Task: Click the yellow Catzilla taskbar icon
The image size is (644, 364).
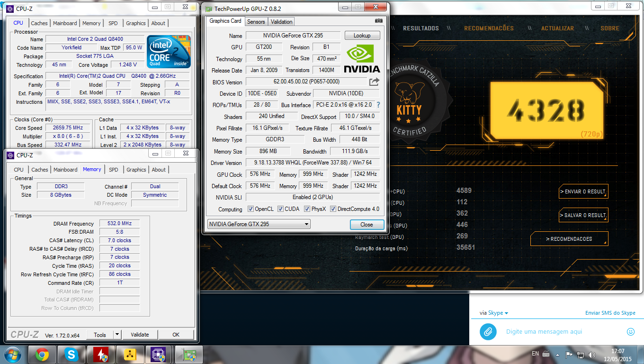Action: point(130,354)
